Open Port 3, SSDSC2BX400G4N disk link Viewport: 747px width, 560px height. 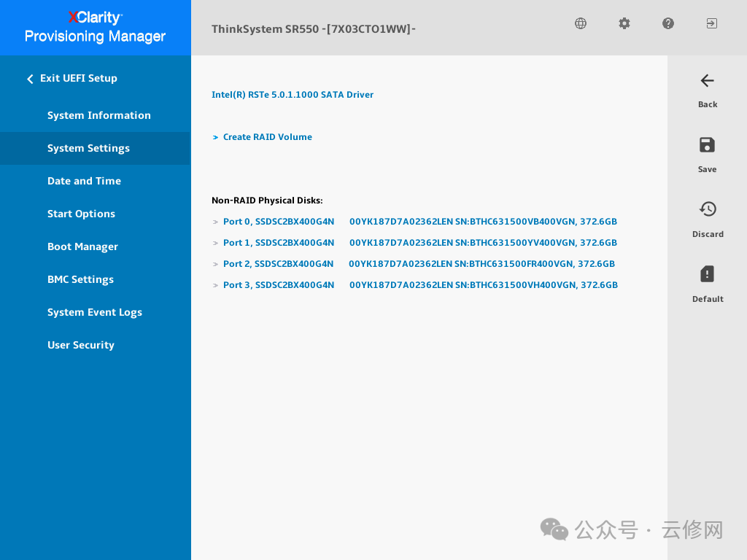(279, 285)
